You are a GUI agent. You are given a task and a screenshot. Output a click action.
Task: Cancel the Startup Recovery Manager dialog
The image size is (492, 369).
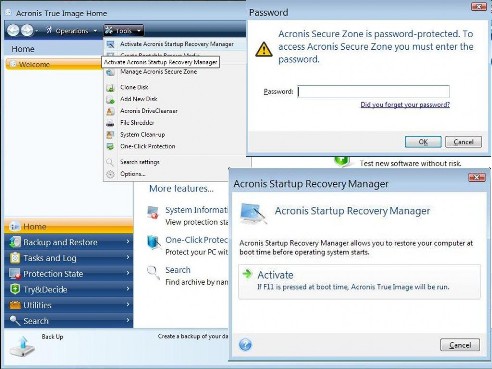(x=460, y=345)
